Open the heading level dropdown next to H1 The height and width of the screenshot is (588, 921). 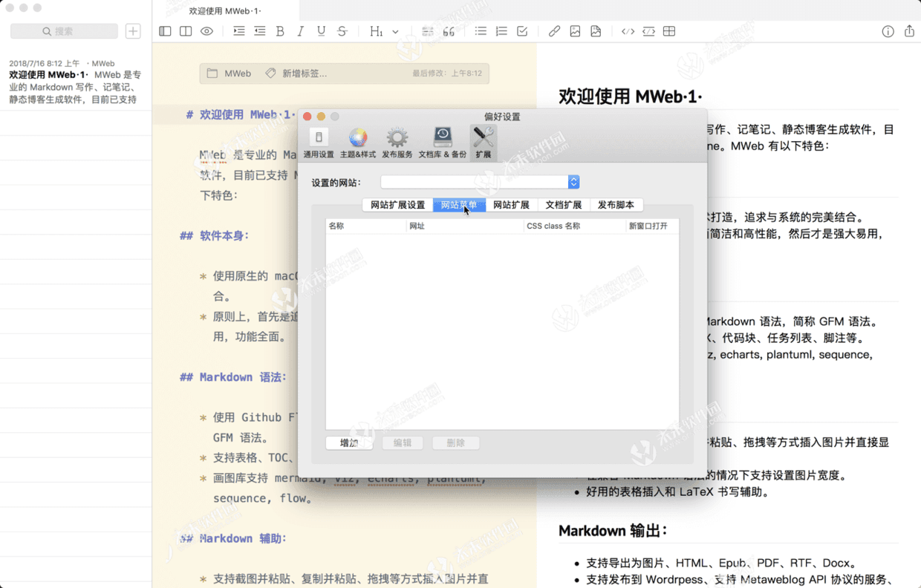point(396,31)
